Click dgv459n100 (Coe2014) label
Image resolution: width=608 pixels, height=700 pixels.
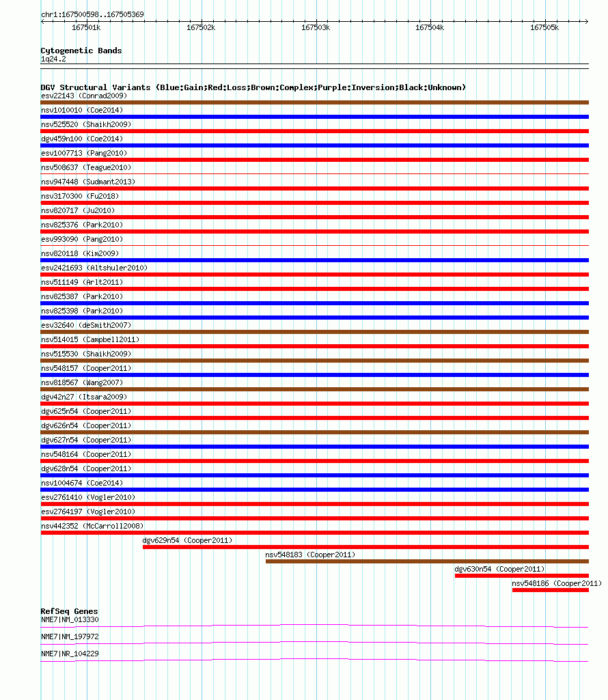point(82,139)
